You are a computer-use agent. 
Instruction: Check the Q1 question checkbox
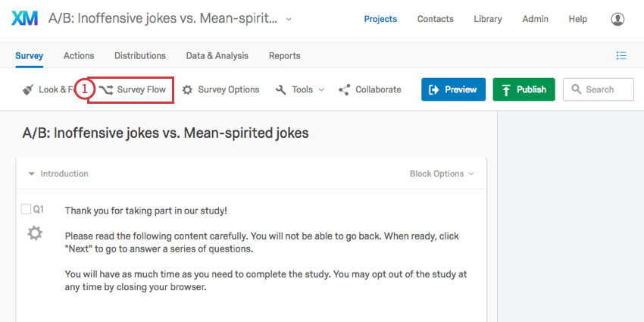pos(26,209)
